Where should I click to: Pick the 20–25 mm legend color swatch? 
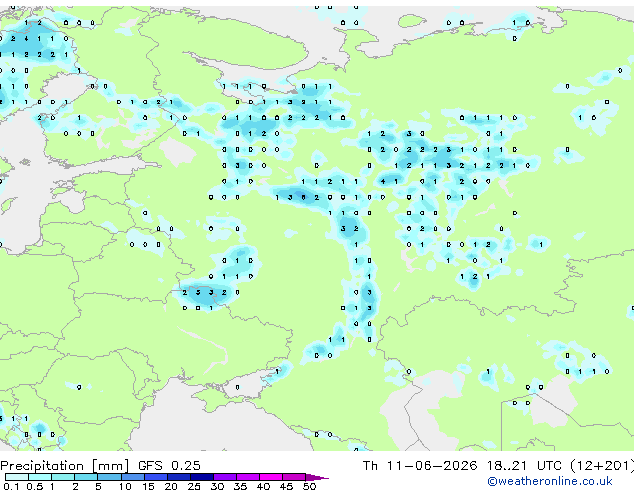pyautogui.click(x=179, y=477)
